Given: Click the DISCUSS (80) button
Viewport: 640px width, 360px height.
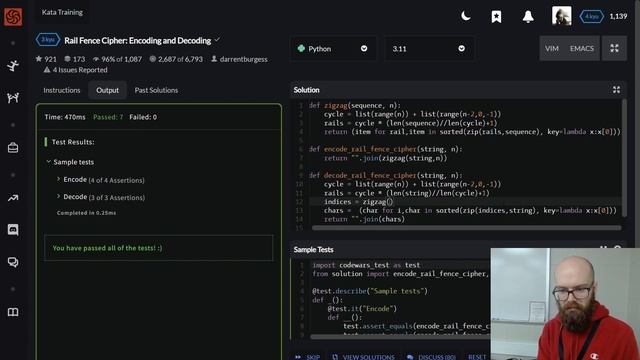Looking at the screenshot, I should pos(431,357).
